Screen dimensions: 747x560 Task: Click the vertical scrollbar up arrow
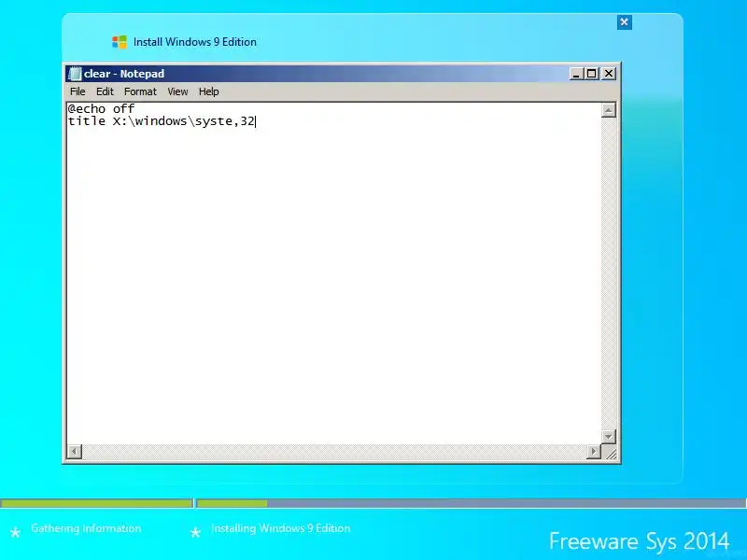click(x=609, y=110)
